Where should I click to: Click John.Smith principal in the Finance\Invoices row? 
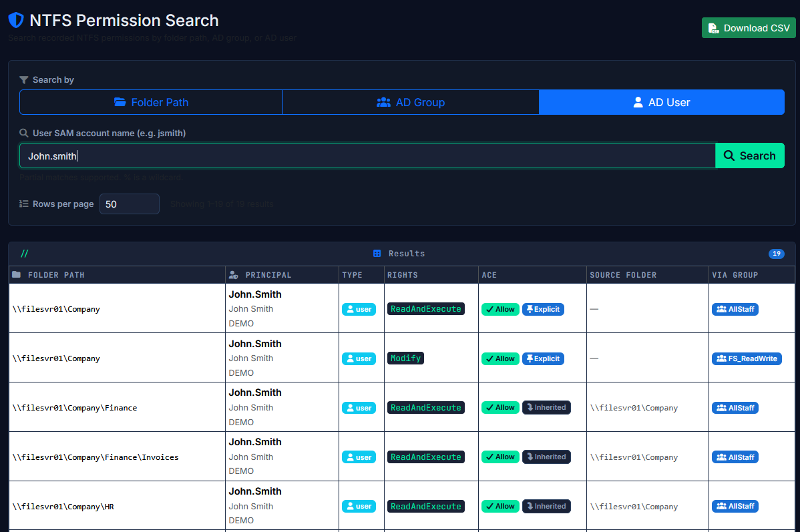255,442
